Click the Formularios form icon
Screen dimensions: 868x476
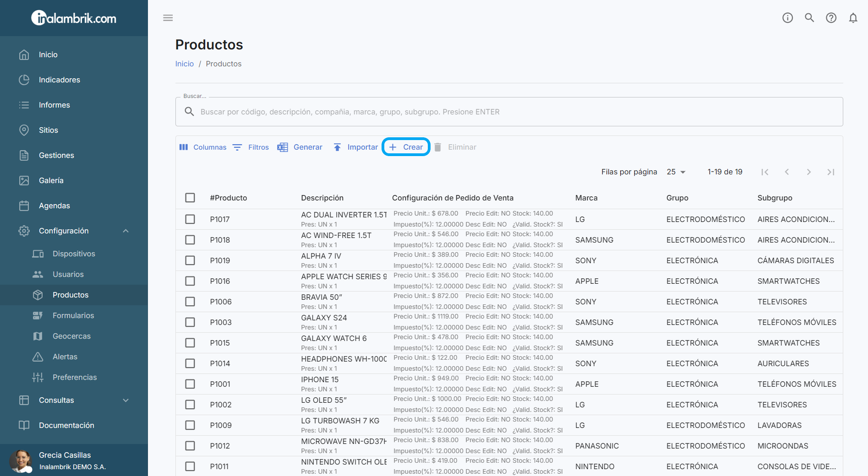pyautogui.click(x=38, y=315)
